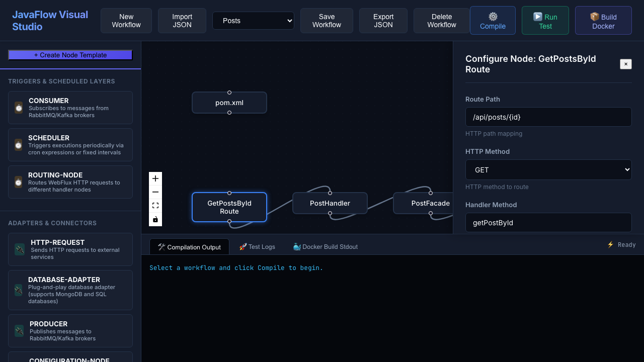This screenshot has height=362, width=644.
Task: Click the play icon on Run Test
Action: pyautogui.click(x=537, y=17)
